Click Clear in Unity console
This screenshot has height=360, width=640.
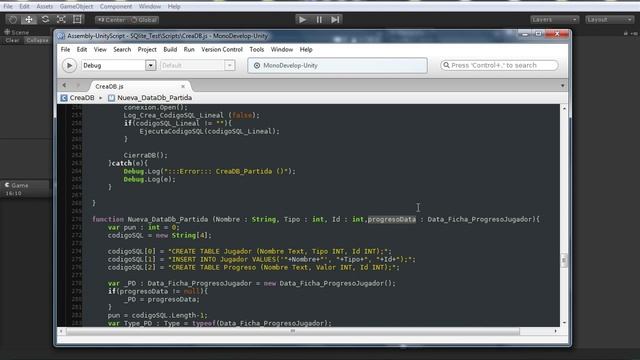click(12, 40)
